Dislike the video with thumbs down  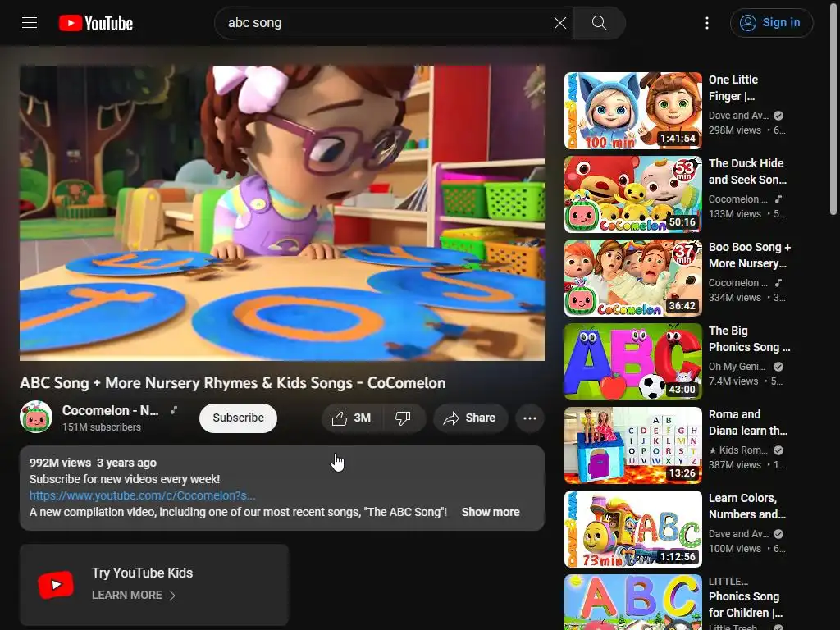tap(404, 418)
